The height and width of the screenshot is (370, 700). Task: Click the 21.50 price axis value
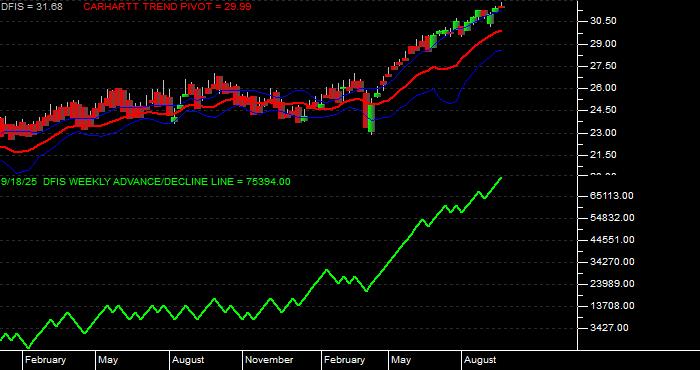603,155
